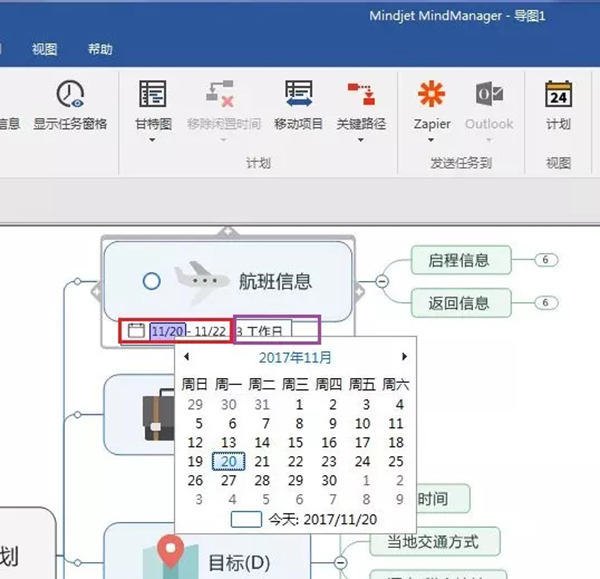Pick November 17 in the calendar
600x579 pixels.
click(x=362, y=442)
